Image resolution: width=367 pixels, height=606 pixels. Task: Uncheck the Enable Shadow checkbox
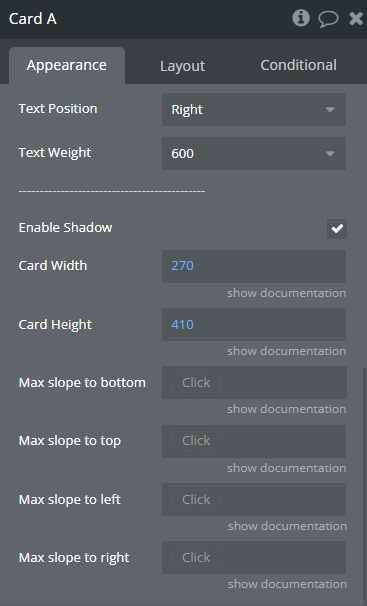337,228
